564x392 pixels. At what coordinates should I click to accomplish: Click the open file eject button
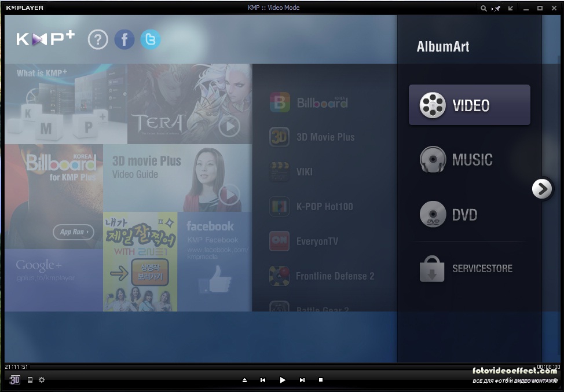coord(244,380)
